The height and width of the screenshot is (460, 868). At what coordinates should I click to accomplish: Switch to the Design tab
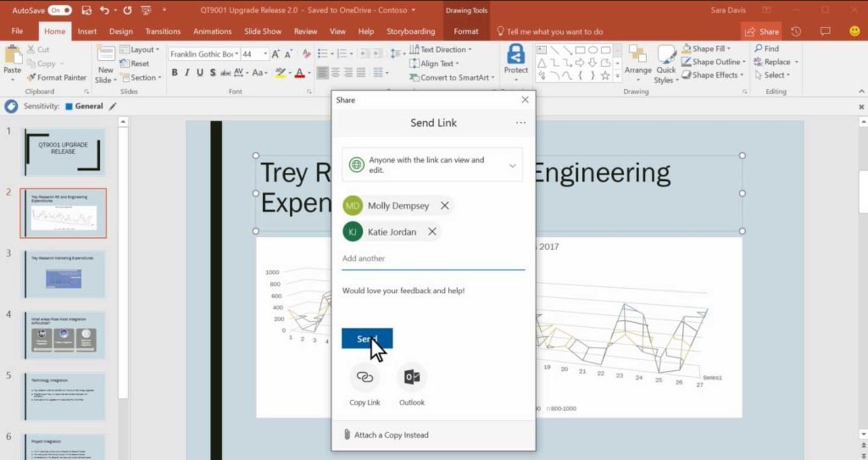120,31
